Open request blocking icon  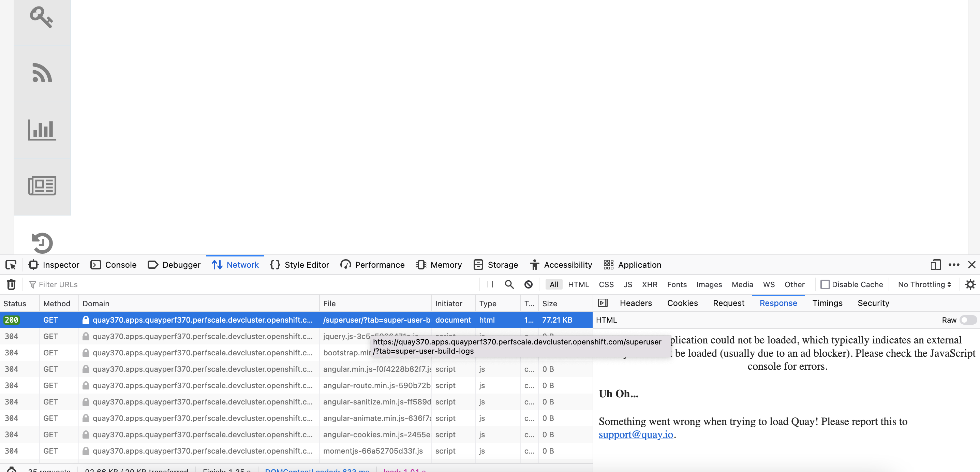[529, 284]
